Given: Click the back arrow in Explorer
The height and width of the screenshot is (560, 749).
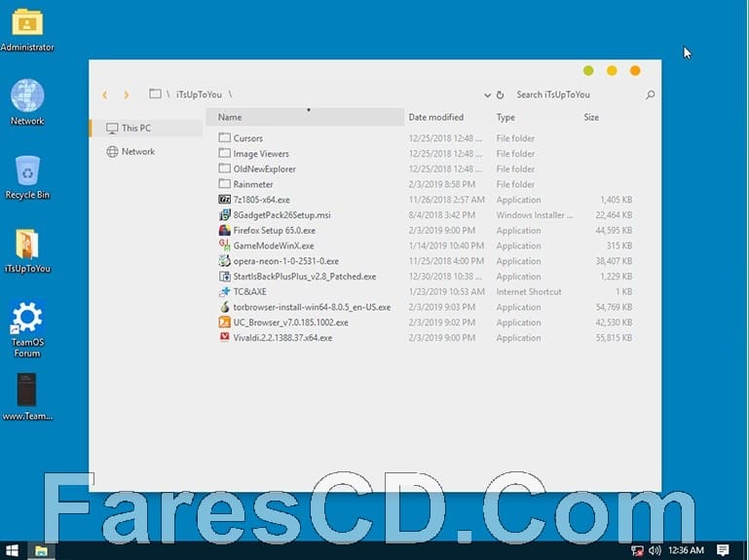Looking at the screenshot, I should [104, 95].
